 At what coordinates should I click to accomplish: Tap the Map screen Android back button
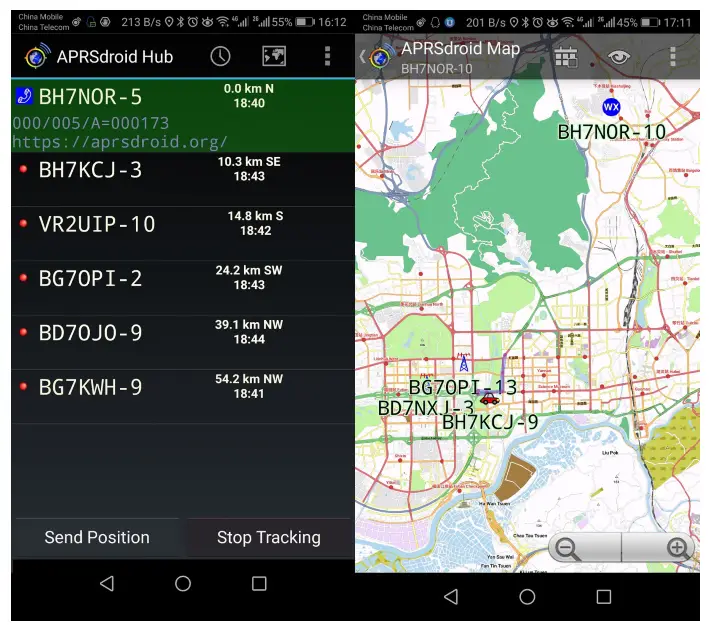(x=451, y=597)
